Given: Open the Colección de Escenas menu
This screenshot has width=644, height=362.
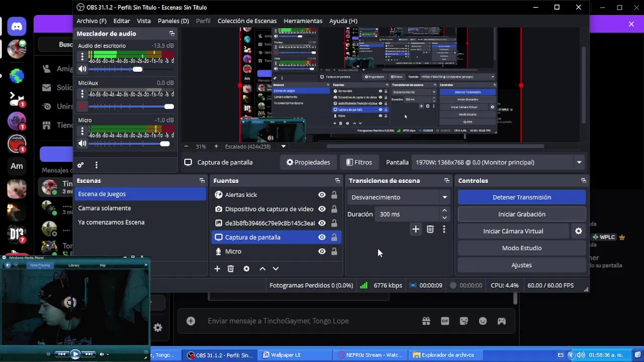Looking at the screenshot, I should coord(247,21).
